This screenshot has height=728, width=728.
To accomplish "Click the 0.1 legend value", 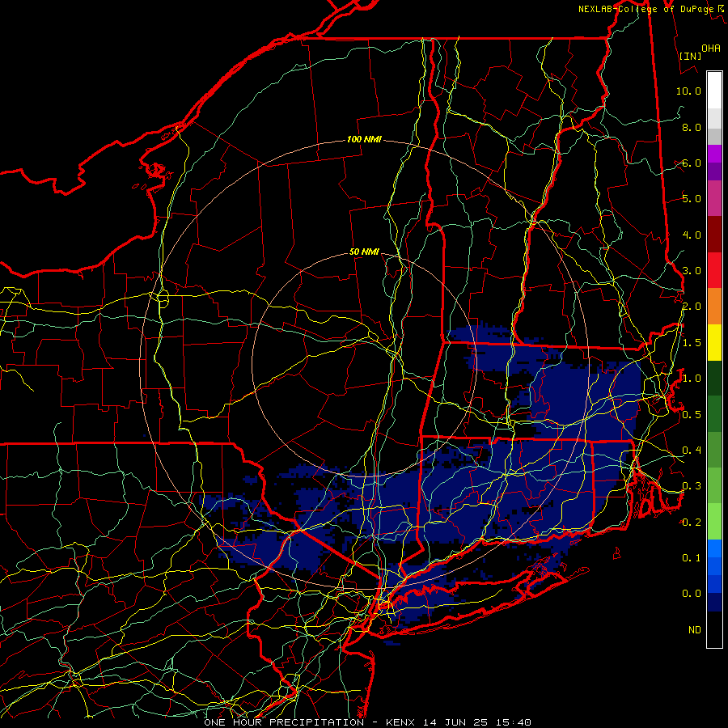I will [x=692, y=558].
